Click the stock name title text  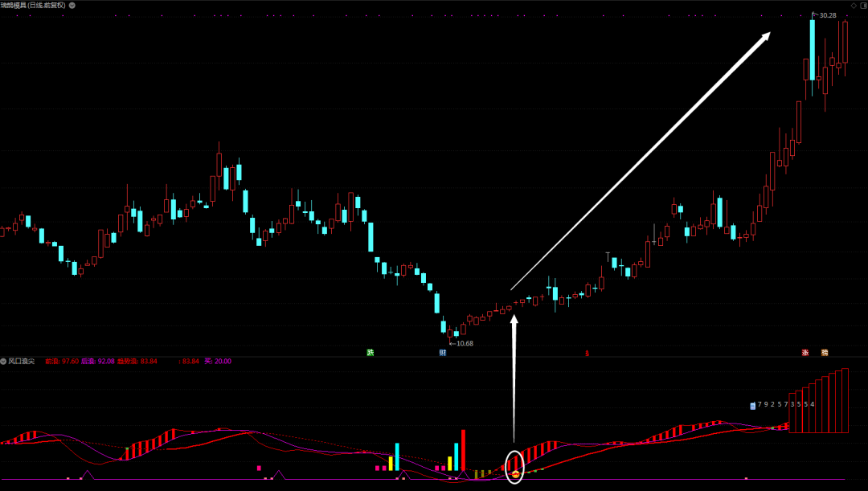coord(33,5)
